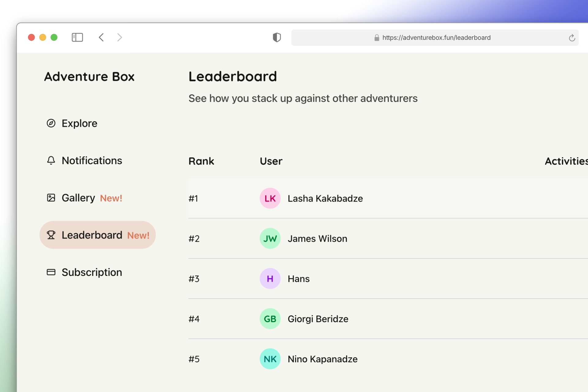The image size is (588, 392).
Task: Click the browser privacy shield icon
Action: (277, 37)
